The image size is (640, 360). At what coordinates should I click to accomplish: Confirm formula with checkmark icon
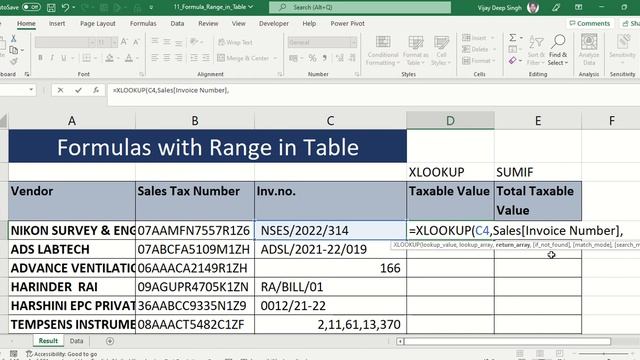pos(78,90)
